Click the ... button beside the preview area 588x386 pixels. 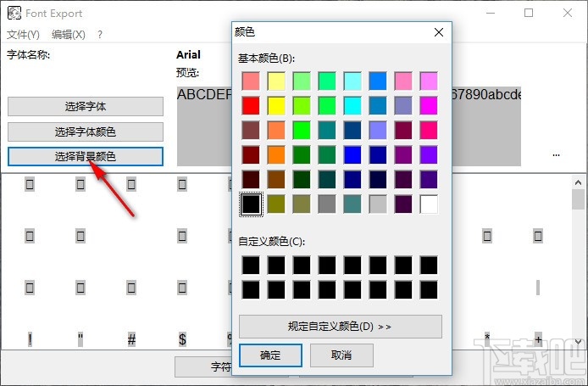556,154
